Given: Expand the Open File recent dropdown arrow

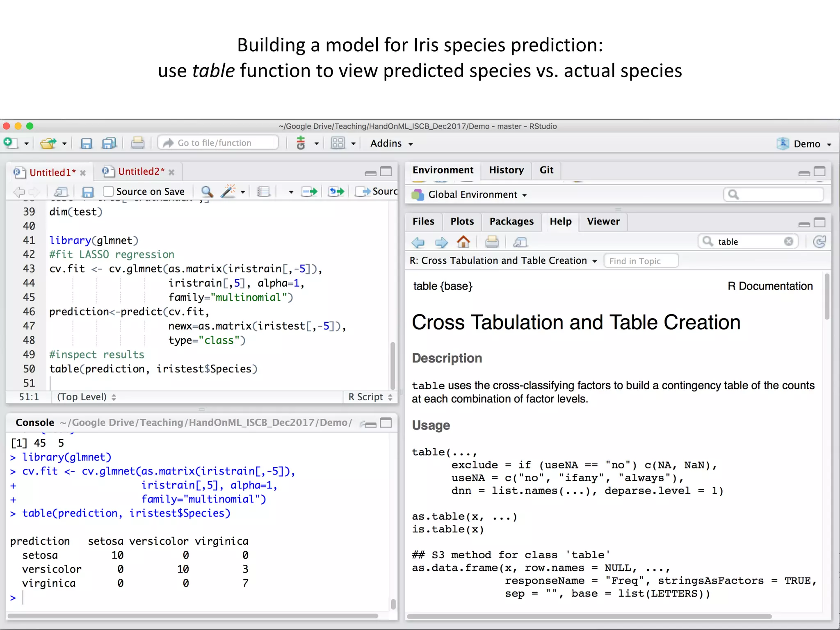Looking at the screenshot, I should [64, 144].
